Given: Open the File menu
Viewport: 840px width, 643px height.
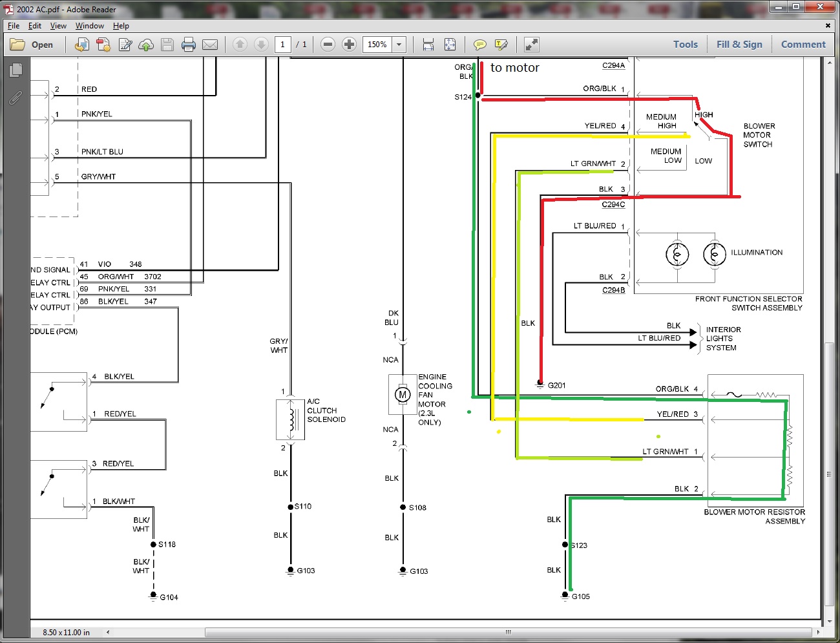Looking at the screenshot, I should tap(14, 26).
